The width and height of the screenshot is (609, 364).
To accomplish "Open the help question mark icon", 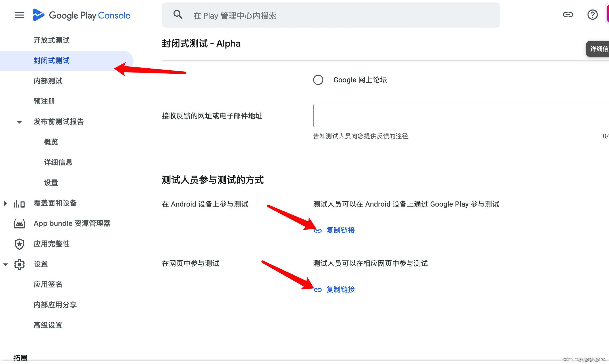I will pos(593,15).
